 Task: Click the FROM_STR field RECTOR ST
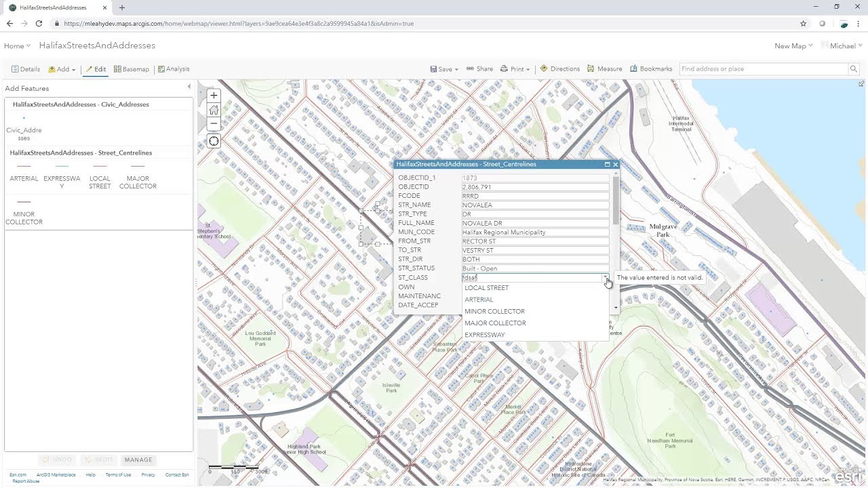click(535, 241)
